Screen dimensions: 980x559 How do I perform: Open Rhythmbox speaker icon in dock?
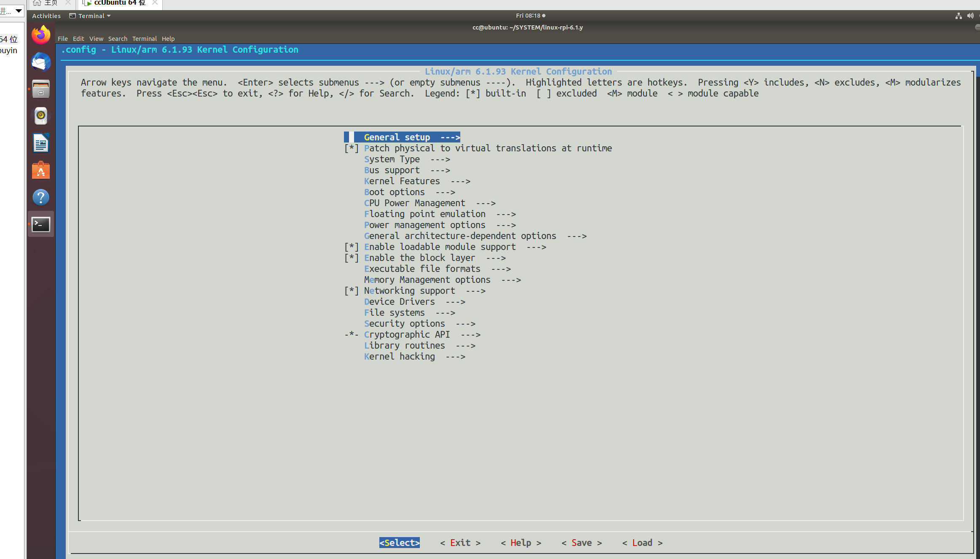click(41, 116)
